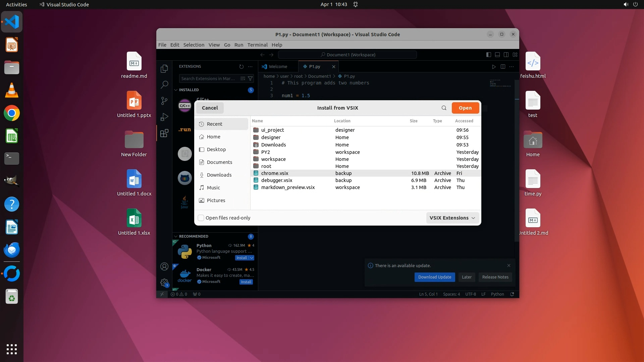Select chrome.vsix in the file list
The image size is (644, 362).
tap(275, 173)
